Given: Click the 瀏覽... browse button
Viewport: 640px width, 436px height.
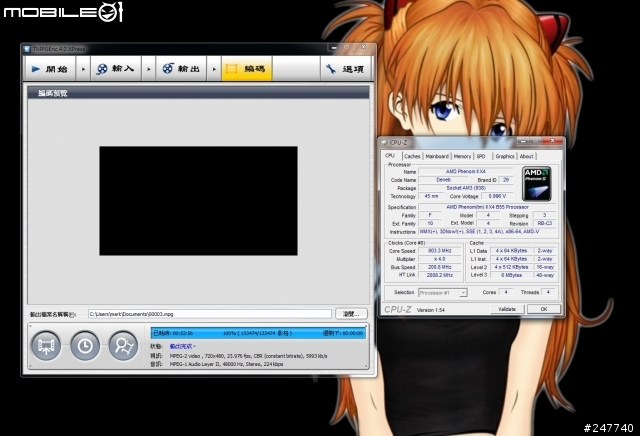Looking at the screenshot, I should click(351, 314).
